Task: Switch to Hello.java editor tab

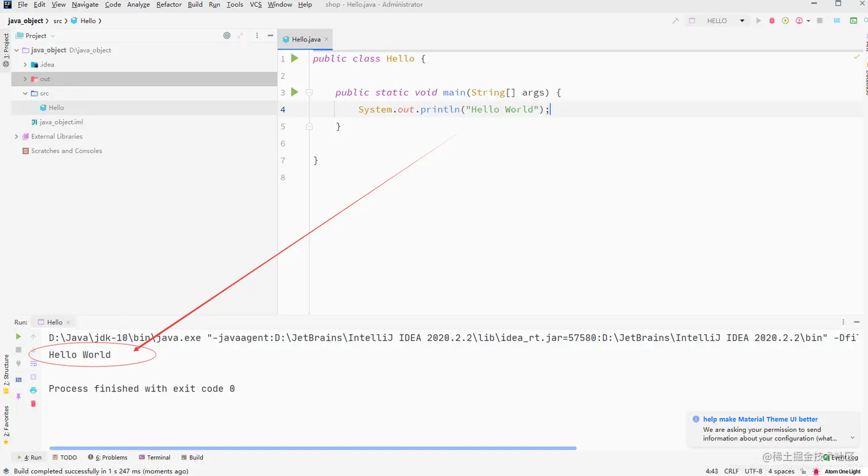Action: tap(305, 39)
